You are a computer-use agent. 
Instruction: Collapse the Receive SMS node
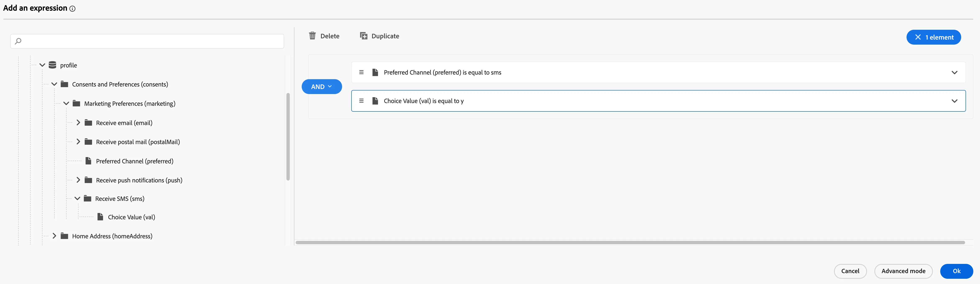(77, 198)
